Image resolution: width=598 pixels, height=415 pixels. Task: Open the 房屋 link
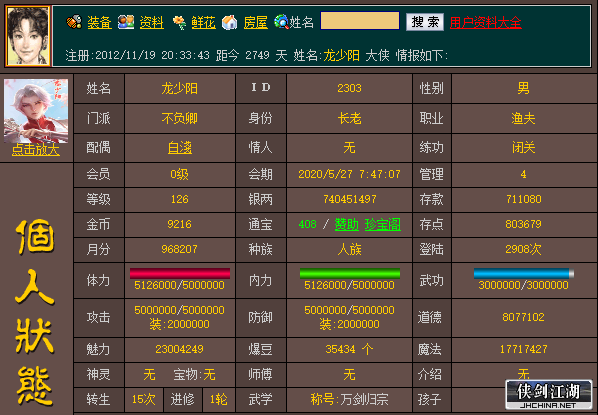256,23
